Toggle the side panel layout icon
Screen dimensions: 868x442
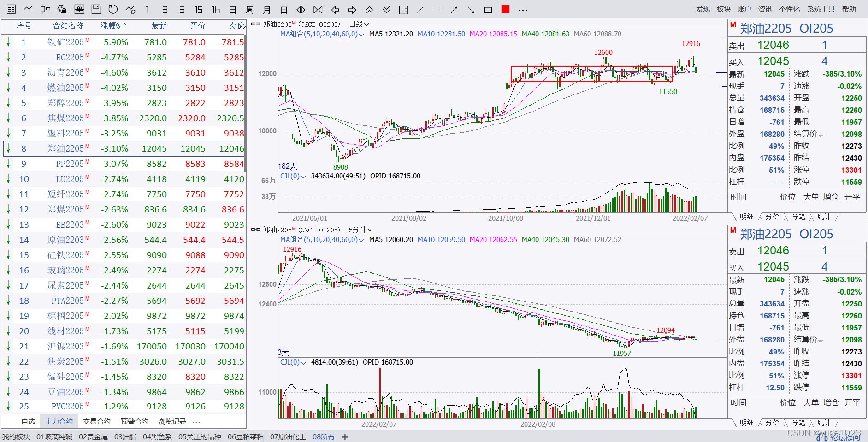[403, 9]
